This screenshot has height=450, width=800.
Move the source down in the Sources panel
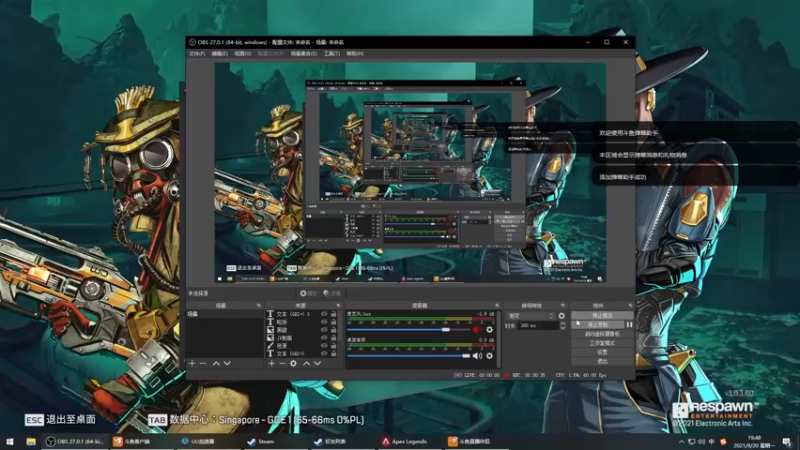[x=317, y=363]
